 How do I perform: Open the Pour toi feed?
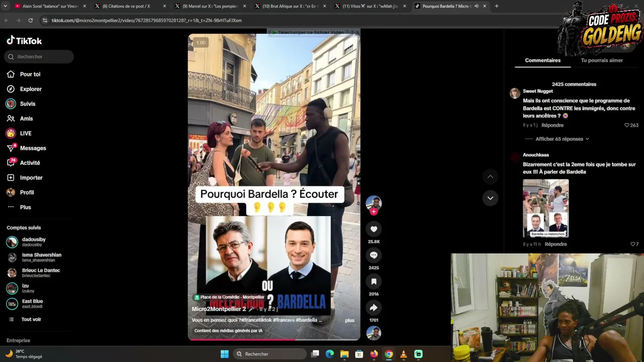(x=30, y=74)
